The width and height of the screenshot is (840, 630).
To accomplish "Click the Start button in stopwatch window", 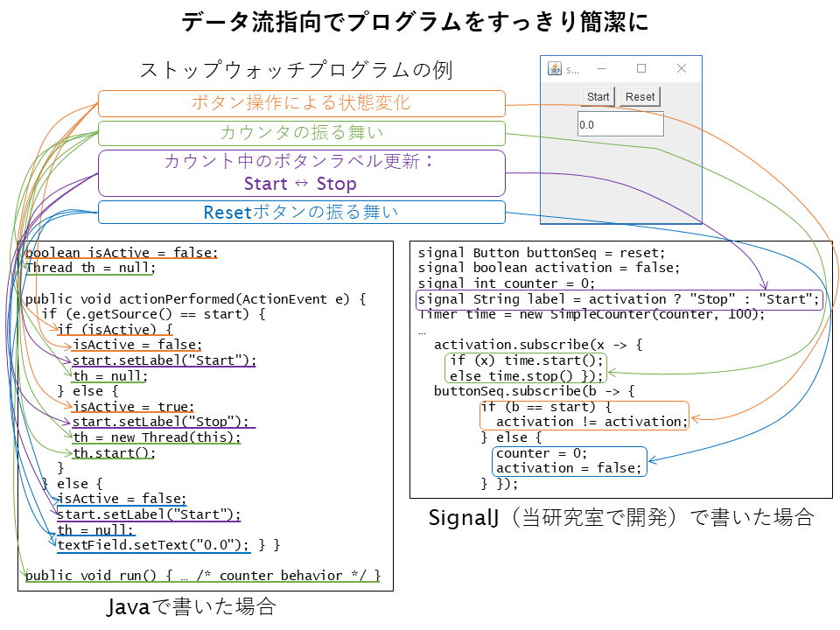I will (x=598, y=97).
